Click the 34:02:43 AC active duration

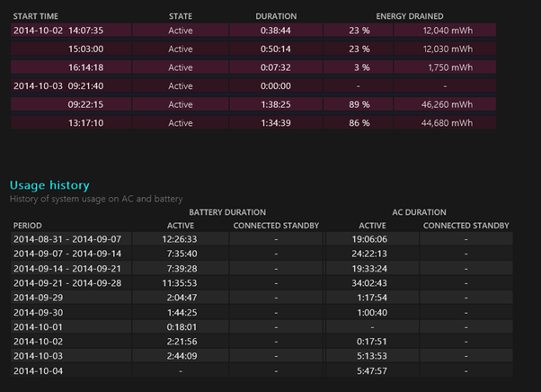click(x=372, y=282)
